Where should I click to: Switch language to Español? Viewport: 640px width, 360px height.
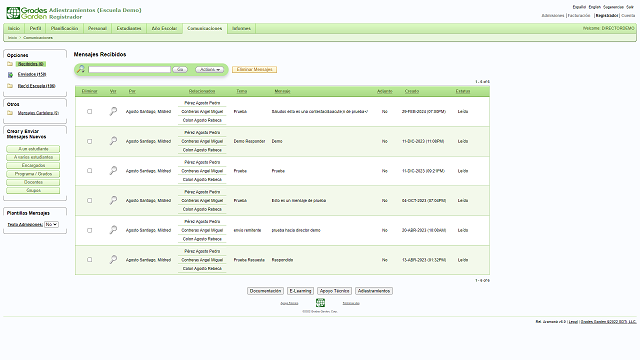pos(579,7)
